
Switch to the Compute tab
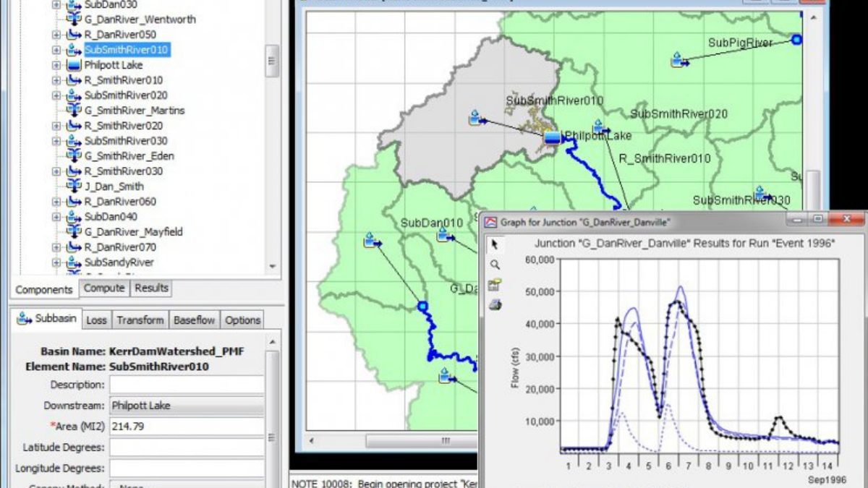(x=104, y=288)
